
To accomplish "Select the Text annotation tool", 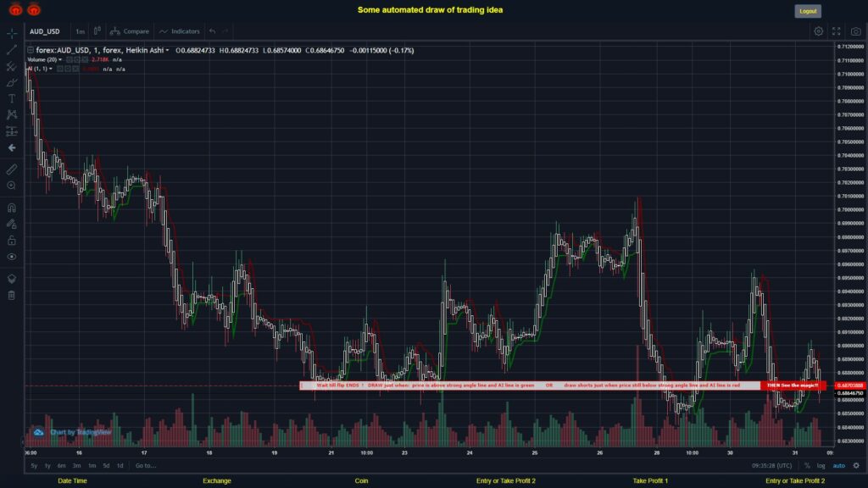I will pyautogui.click(x=12, y=98).
